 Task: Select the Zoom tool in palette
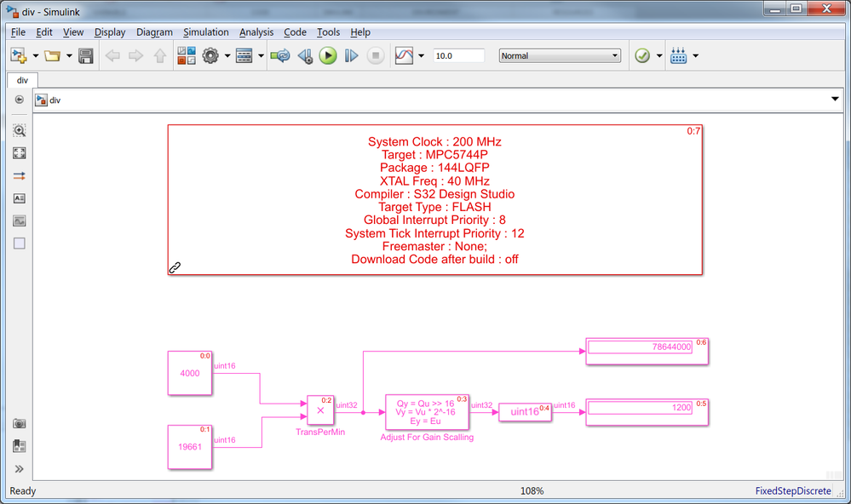19,131
